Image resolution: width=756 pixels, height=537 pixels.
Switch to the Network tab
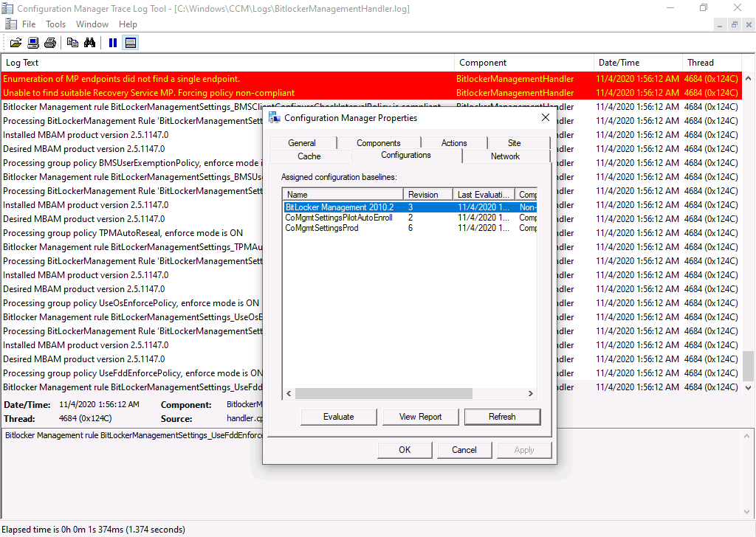[x=505, y=156]
